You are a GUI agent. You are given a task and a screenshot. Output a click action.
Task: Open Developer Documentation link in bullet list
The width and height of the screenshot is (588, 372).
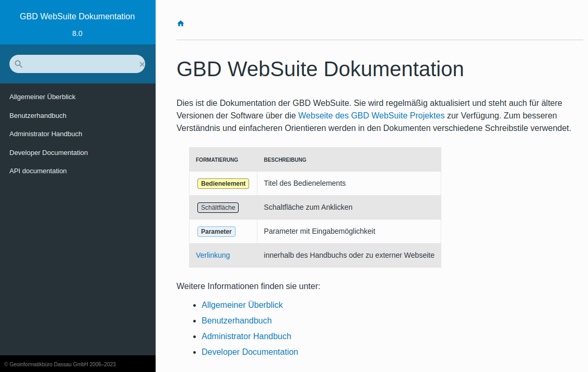[x=250, y=352]
